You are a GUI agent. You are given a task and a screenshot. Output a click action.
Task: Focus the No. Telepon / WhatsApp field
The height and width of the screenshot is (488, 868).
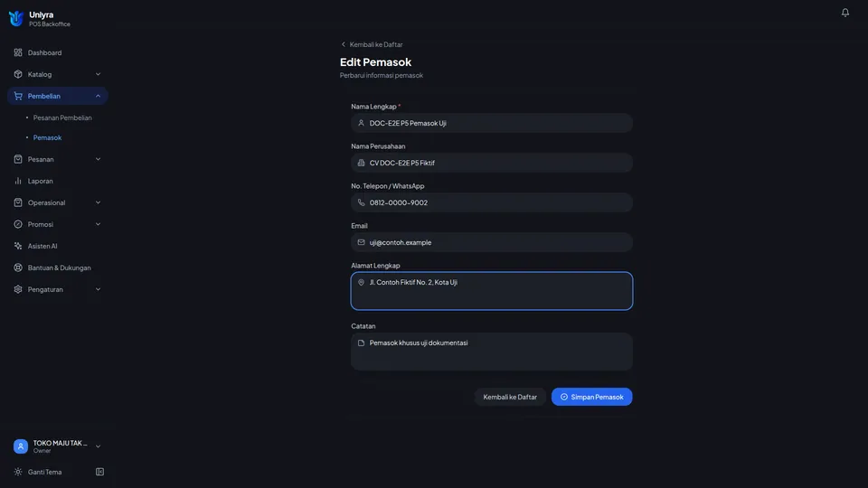(492, 202)
